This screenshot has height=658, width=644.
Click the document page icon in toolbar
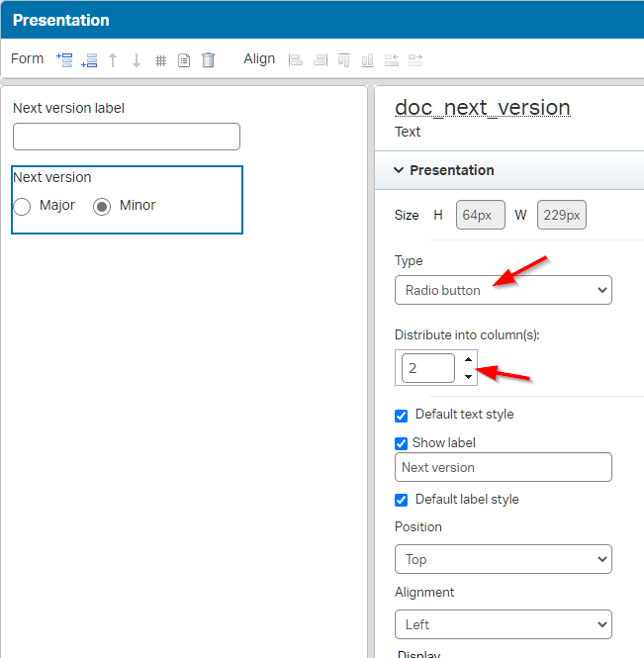[184, 59]
